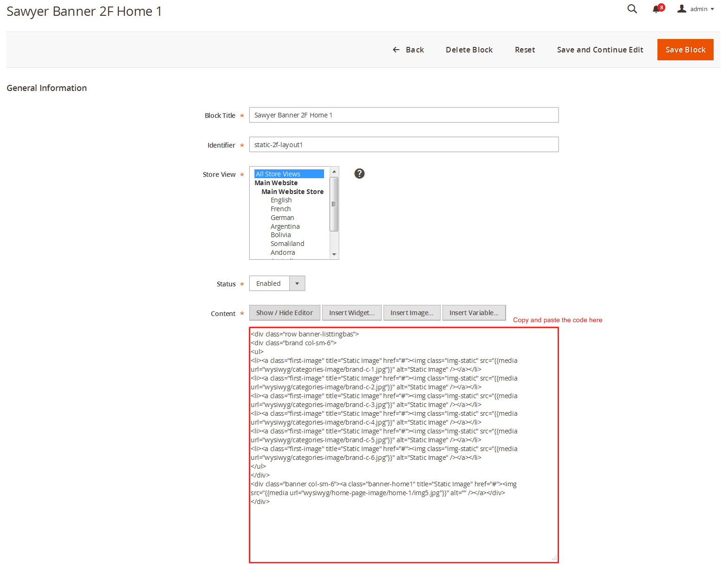Go Back to the blocks list
Viewport: 728px width, 581px height.
coord(408,50)
